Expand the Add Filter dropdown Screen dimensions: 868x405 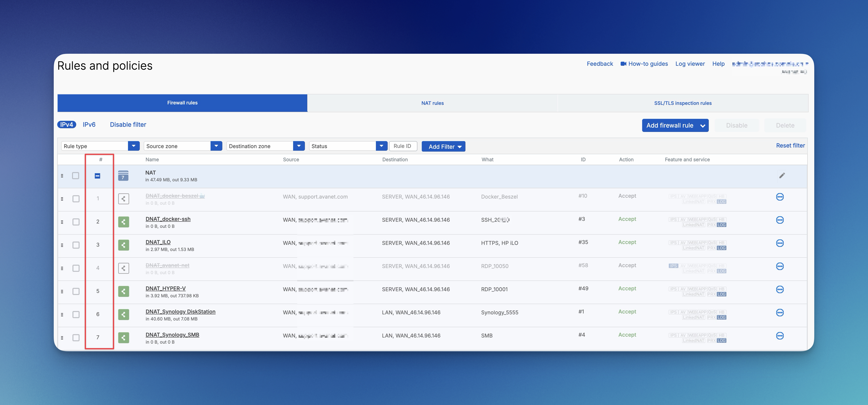[x=443, y=147]
